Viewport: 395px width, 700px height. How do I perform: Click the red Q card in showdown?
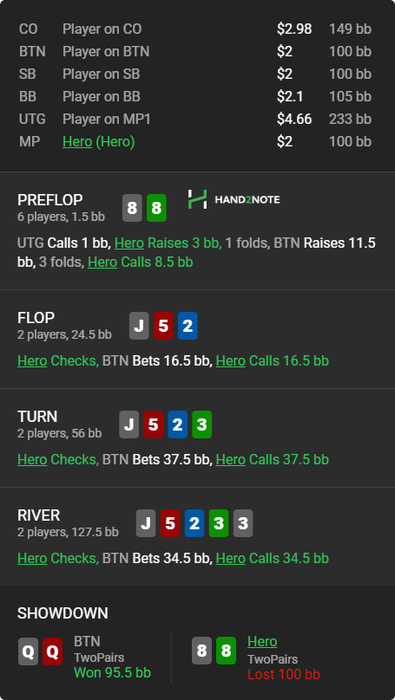click(52, 651)
